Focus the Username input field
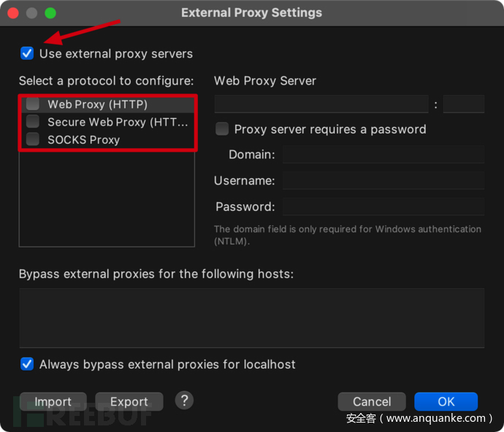The height and width of the screenshot is (432, 504). (x=383, y=180)
